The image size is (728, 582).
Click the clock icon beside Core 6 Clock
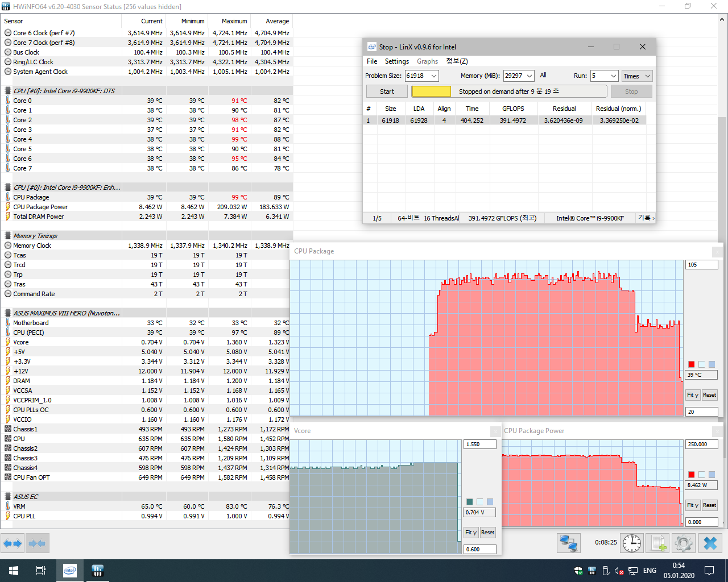pyautogui.click(x=8, y=33)
